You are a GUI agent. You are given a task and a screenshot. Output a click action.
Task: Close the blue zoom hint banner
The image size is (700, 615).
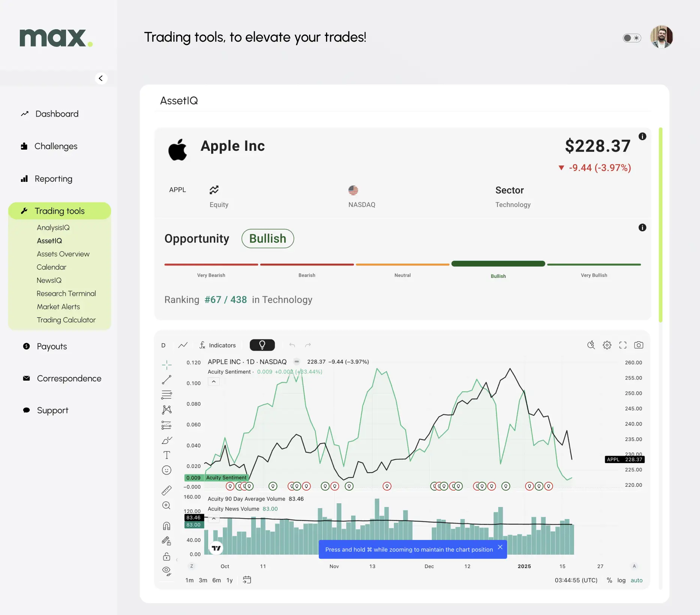[500, 547]
